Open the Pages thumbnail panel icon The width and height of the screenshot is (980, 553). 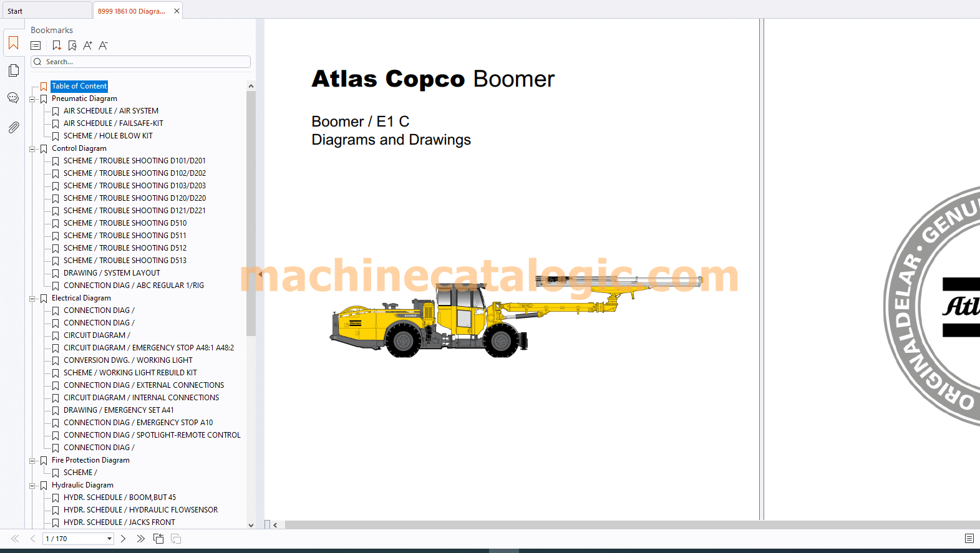click(13, 70)
